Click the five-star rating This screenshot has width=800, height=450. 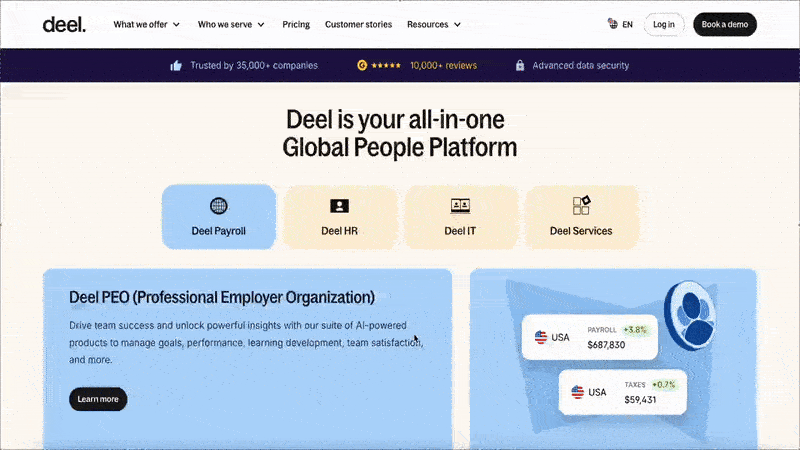tap(386, 65)
